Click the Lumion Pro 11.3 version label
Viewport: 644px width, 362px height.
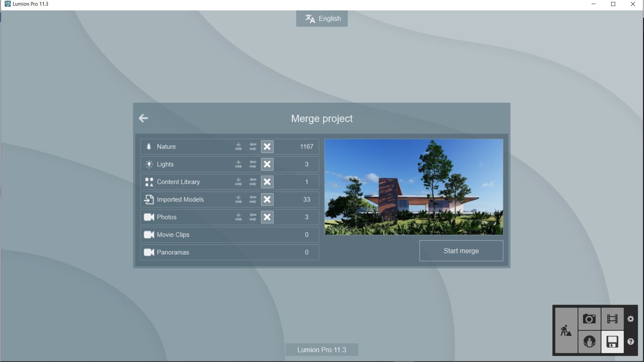(322, 350)
